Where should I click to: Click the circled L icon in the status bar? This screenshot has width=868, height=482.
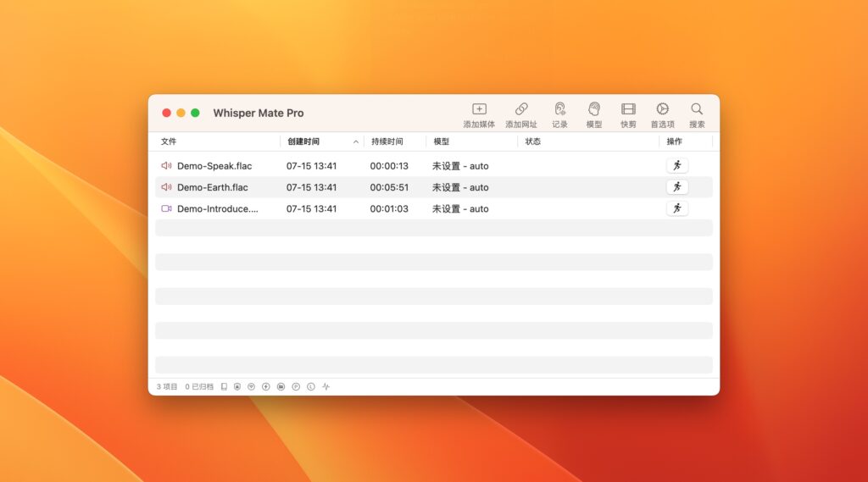pos(310,387)
